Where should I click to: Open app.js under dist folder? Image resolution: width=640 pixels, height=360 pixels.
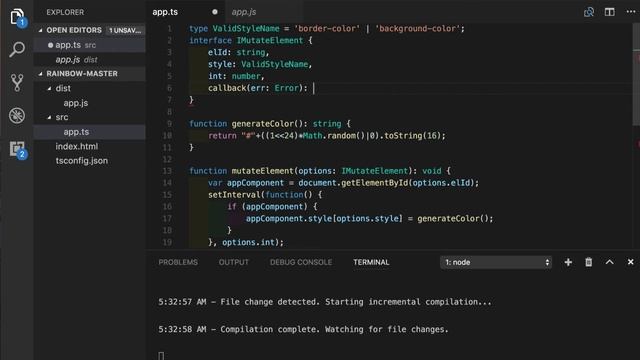pos(89,103)
